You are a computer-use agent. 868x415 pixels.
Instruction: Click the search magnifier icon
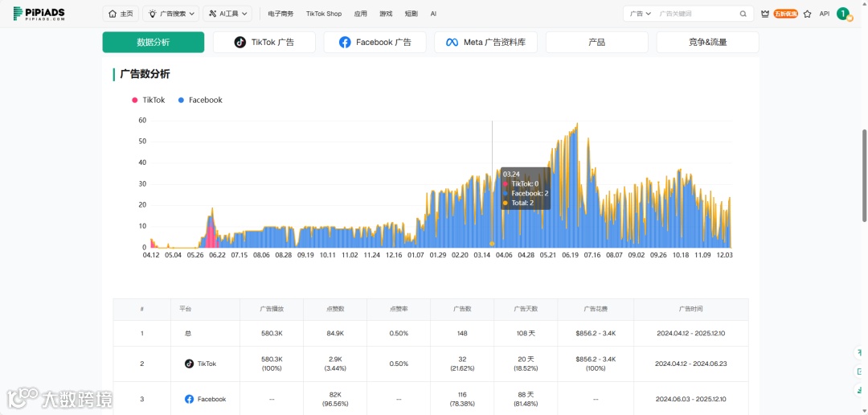pos(743,14)
